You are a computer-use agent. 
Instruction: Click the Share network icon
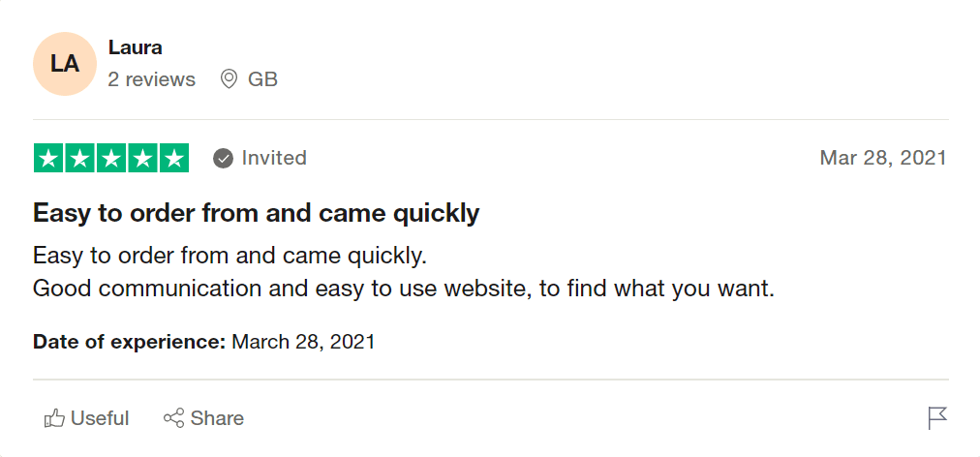point(174,418)
